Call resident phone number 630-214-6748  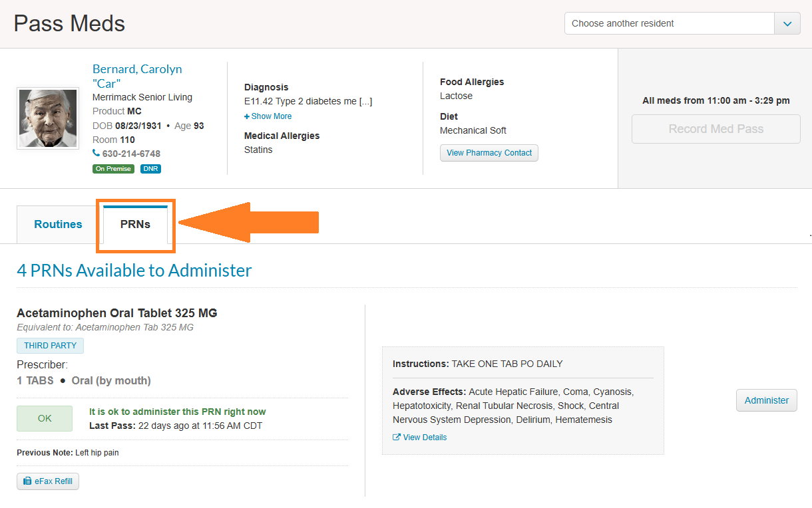click(x=131, y=154)
